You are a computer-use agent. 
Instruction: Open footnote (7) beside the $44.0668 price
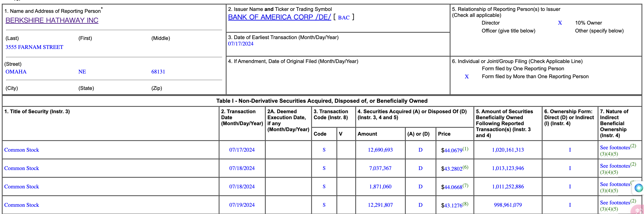465,185
